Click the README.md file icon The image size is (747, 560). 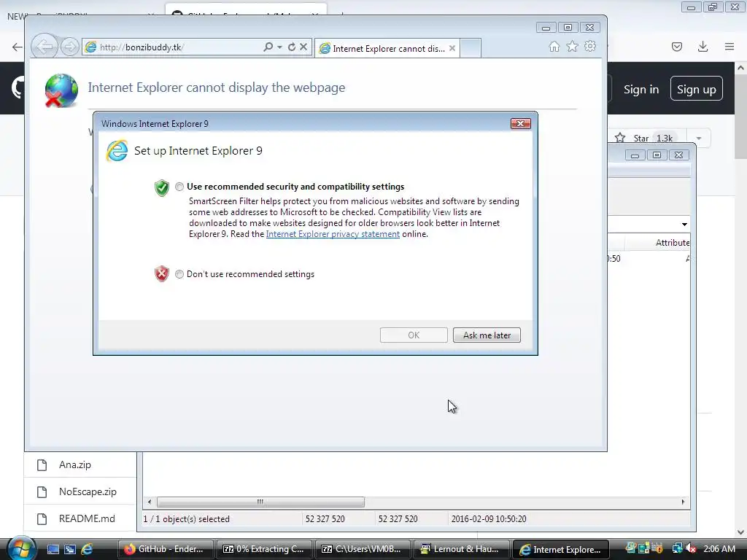coord(42,518)
